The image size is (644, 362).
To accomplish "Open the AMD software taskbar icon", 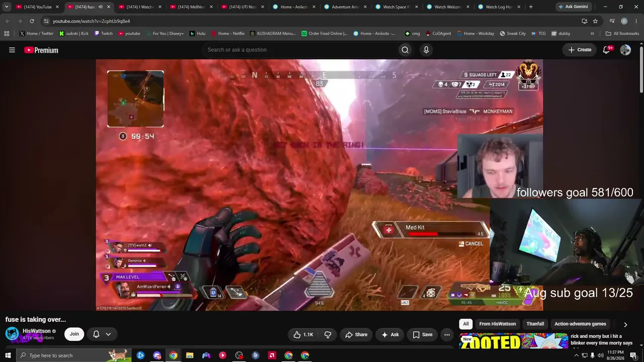I will tap(272, 355).
